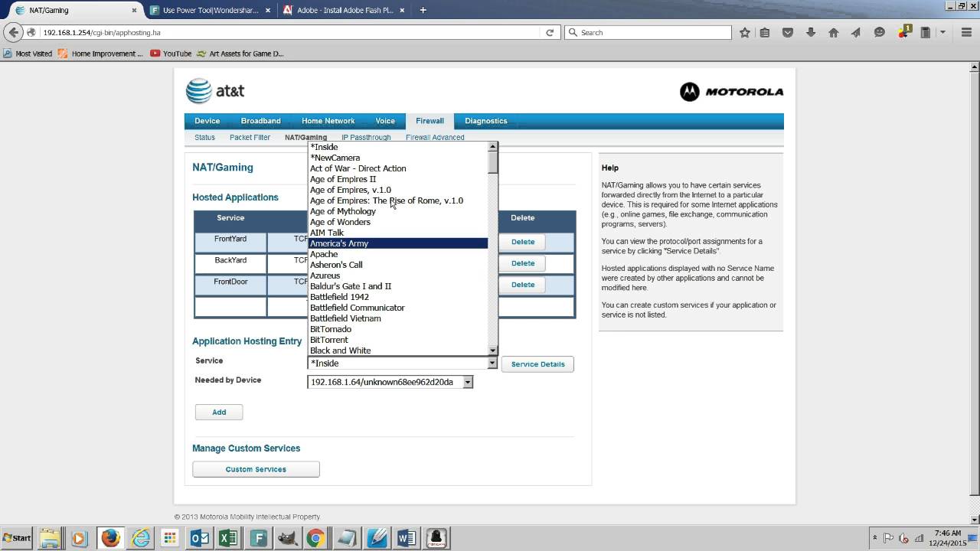Delete the BackYard hosted application
Image resolution: width=980 pixels, height=551 pixels.
[x=523, y=263]
